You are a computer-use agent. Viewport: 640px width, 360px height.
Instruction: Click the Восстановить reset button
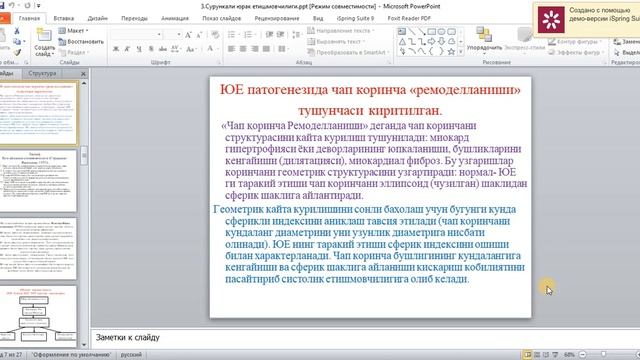point(81,42)
